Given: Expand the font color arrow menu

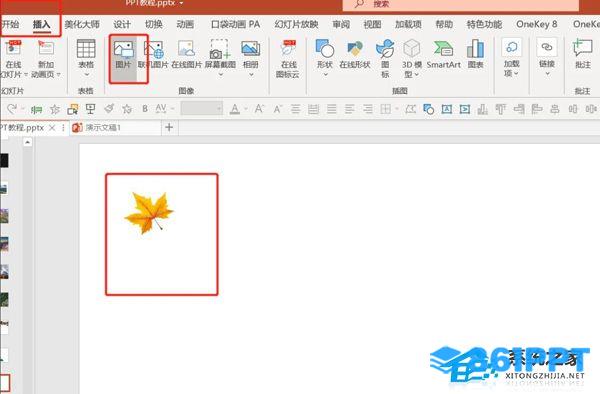Looking at the screenshot, I should [245, 109].
